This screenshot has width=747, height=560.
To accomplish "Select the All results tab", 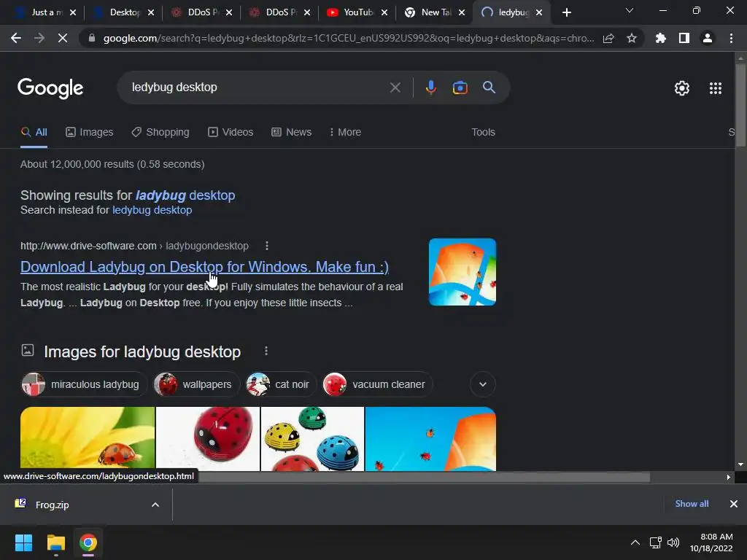I will point(34,132).
